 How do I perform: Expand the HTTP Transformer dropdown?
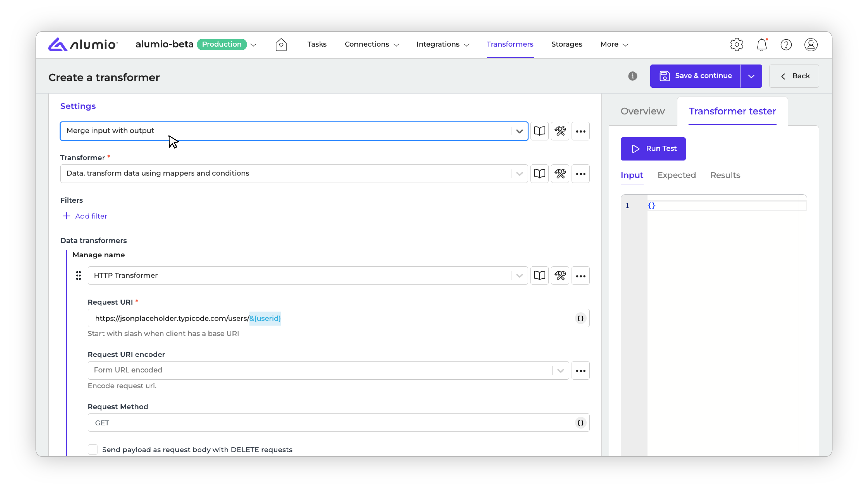tap(519, 276)
